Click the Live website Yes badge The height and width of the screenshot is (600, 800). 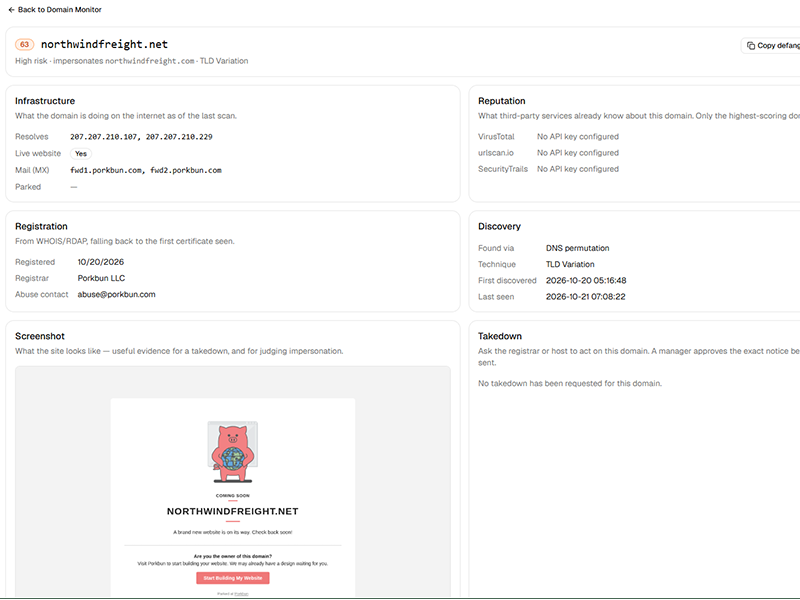(81, 154)
